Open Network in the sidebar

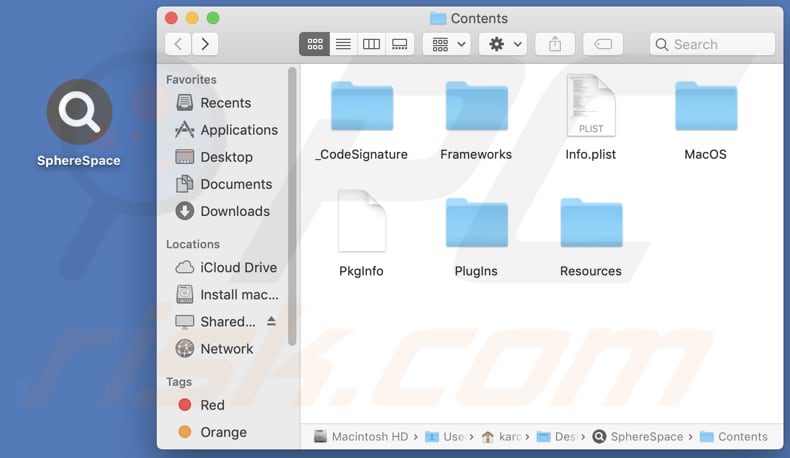[214, 349]
